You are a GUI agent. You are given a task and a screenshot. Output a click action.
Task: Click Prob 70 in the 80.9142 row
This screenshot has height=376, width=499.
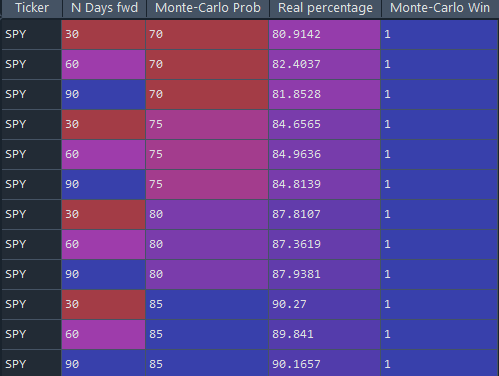(207, 34)
